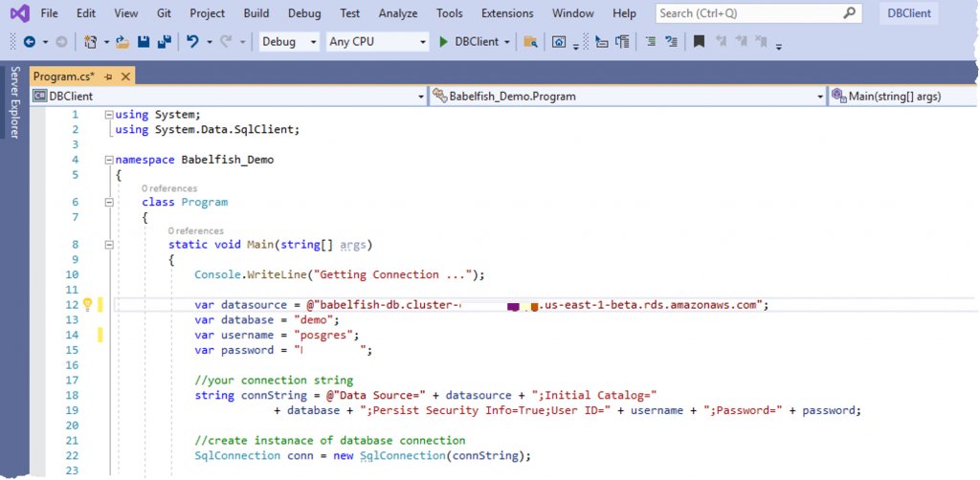Click the '0 references' link above class Program
980x480 pixels.
[x=168, y=188]
